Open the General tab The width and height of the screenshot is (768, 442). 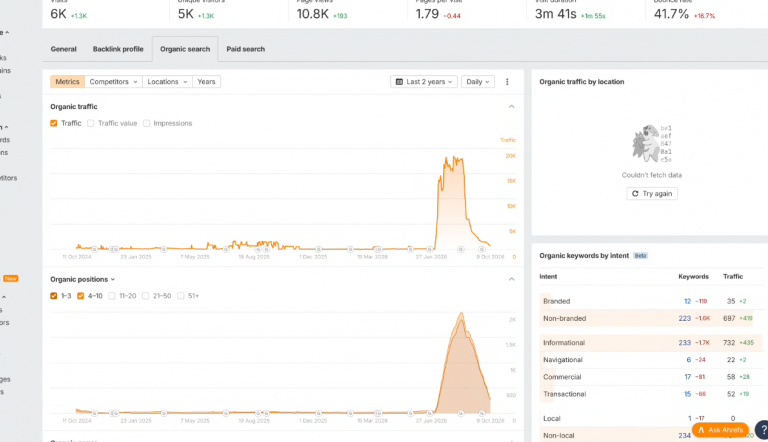[x=63, y=49]
